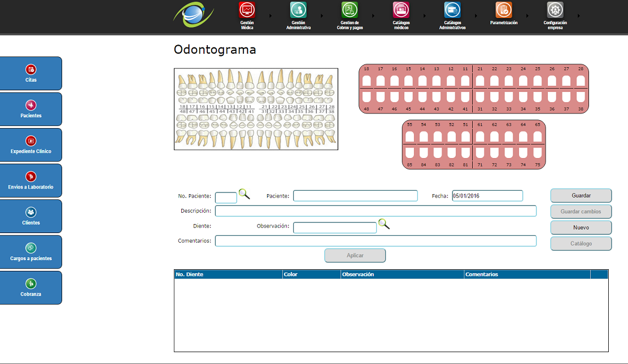Click the Fecha date field
The height and width of the screenshot is (364, 628).
pyautogui.click(x=487, y=196)
